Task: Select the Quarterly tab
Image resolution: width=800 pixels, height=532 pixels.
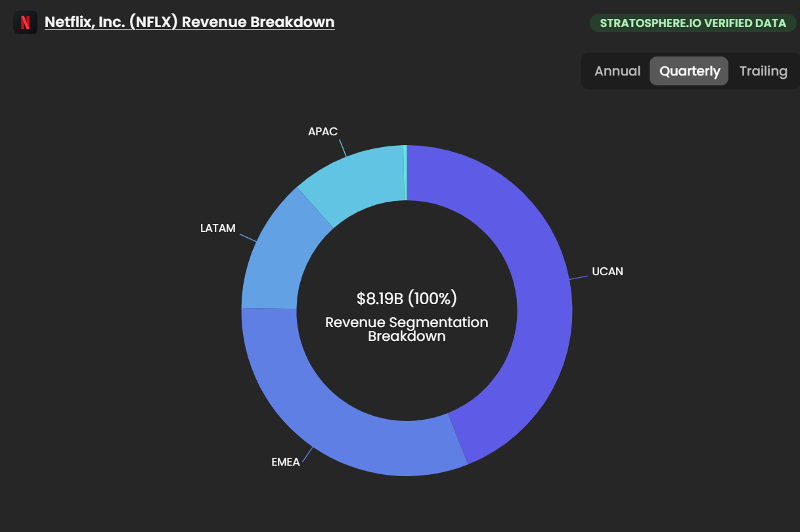Action: pos(689,71)
